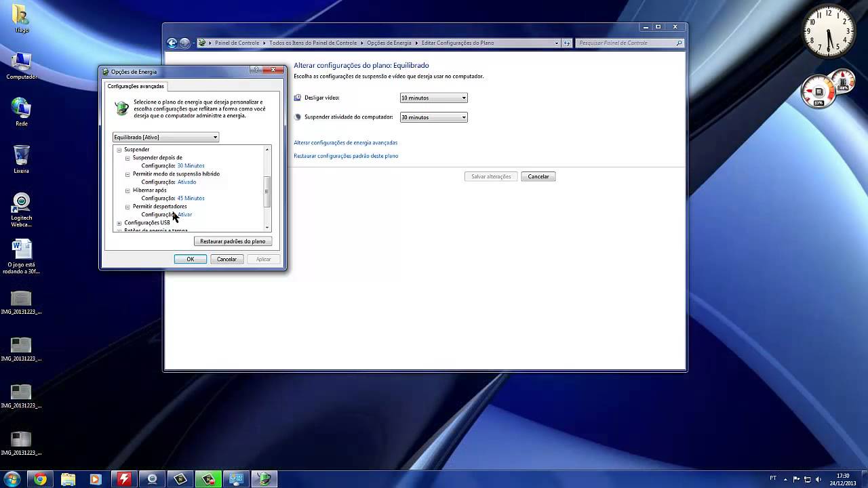
Task: Open the media player taskbar icon
Action: [x=95, y=479]
